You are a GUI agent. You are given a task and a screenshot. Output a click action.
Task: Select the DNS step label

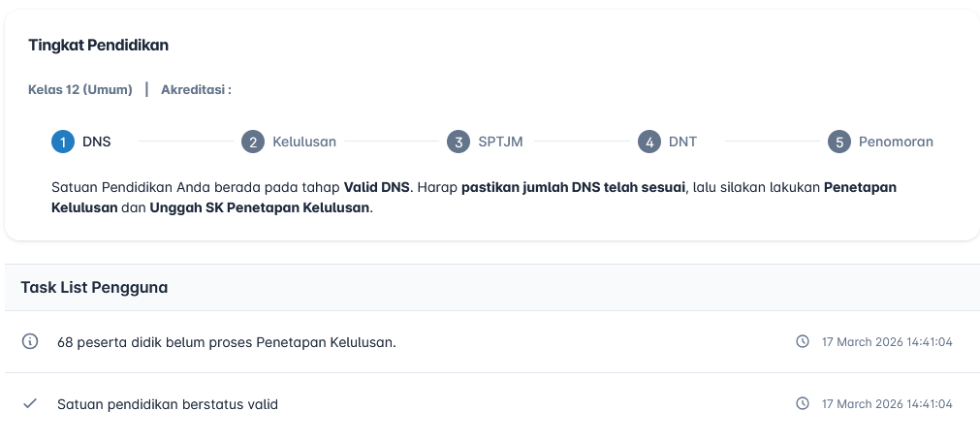[x=96, y=142]
